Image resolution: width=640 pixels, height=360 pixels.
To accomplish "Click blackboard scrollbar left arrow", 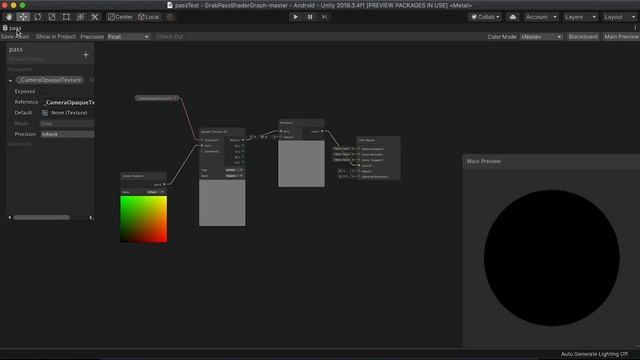I will (10, 218).
